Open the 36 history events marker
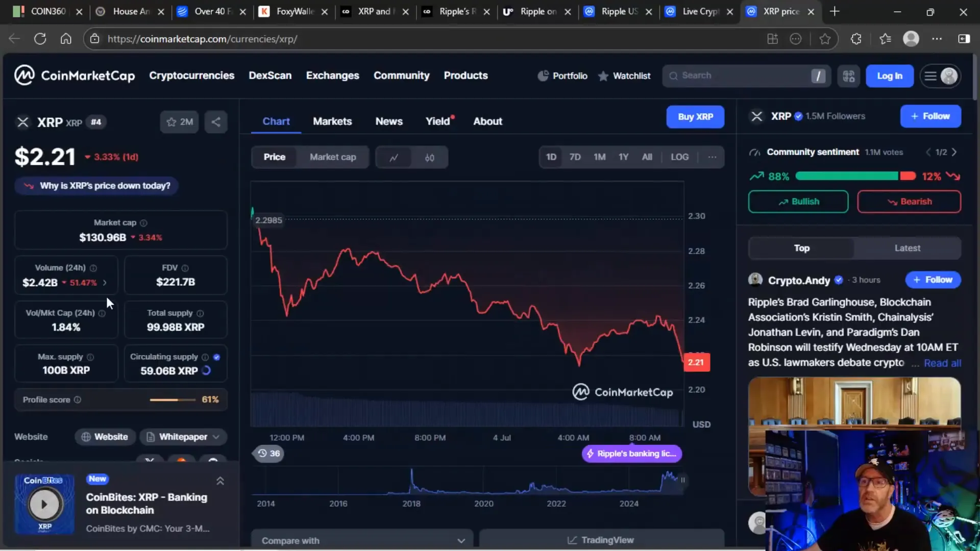The height and width of the screenshot is (551, 980). (268, 454)
